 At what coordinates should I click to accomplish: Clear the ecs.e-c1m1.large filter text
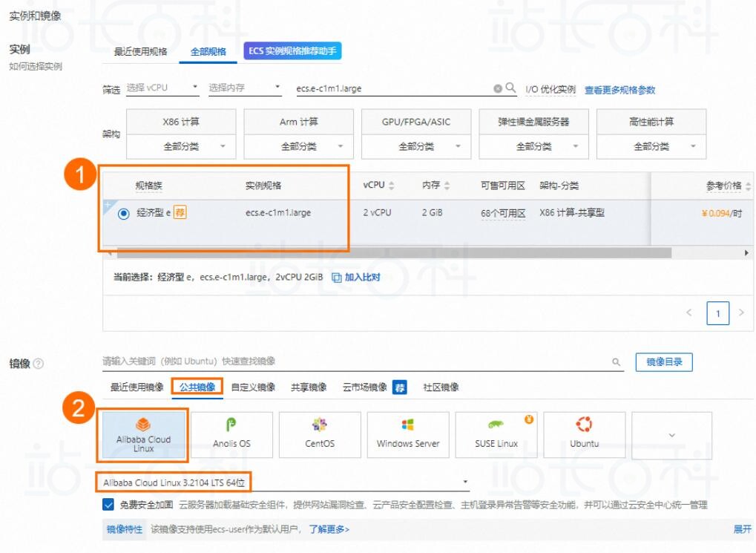pos(498,88)
